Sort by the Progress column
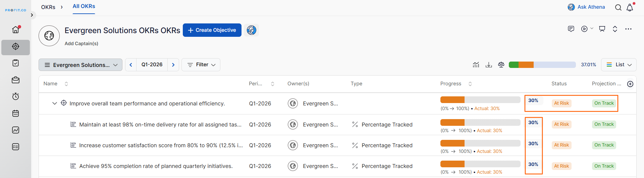Viewport: 644px width, 178px height. click(470, 84)
